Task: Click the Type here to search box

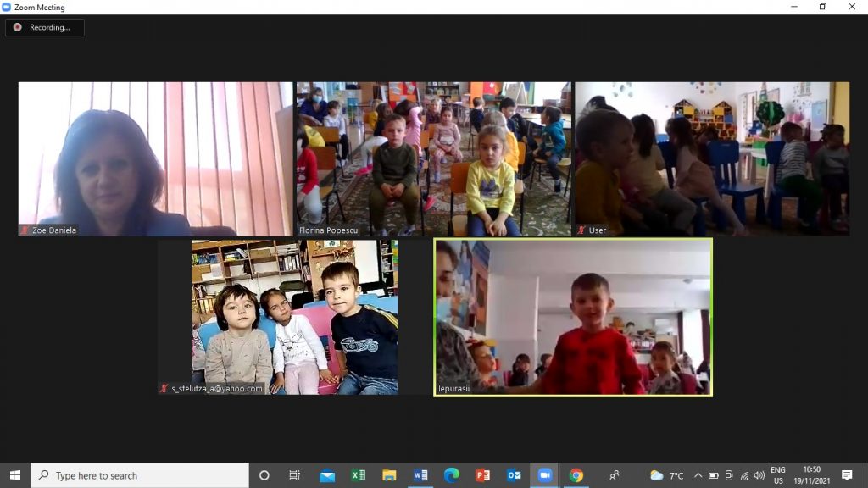Action: tap(140, 475)
